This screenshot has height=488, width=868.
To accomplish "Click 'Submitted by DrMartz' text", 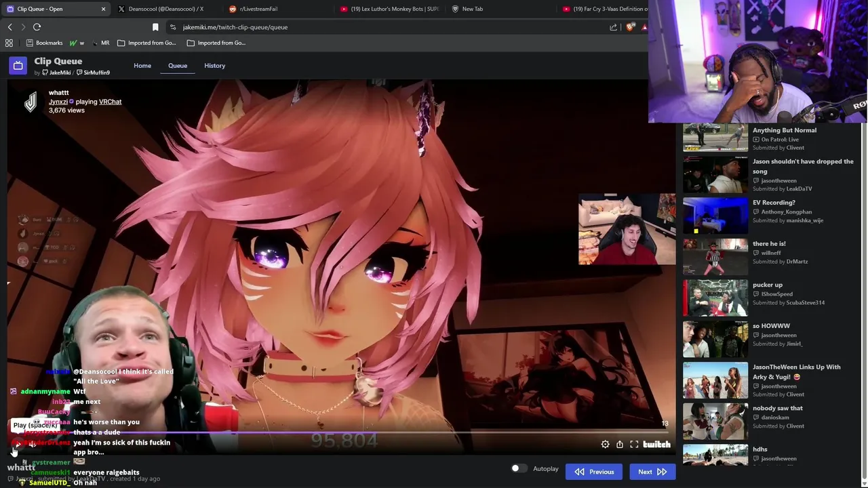I will [x=780, y=262].
